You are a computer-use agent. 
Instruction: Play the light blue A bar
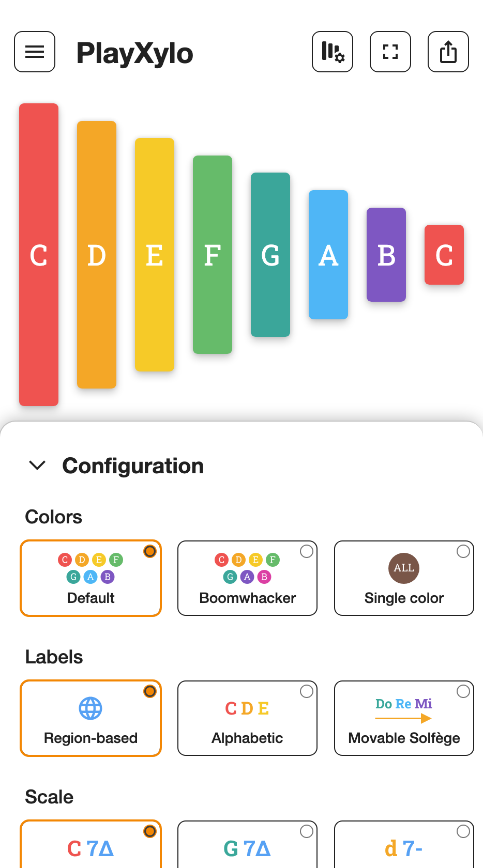328,255
